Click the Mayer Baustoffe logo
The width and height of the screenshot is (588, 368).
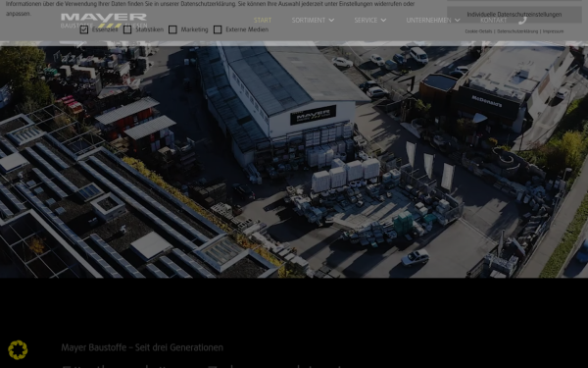[104, 21]
